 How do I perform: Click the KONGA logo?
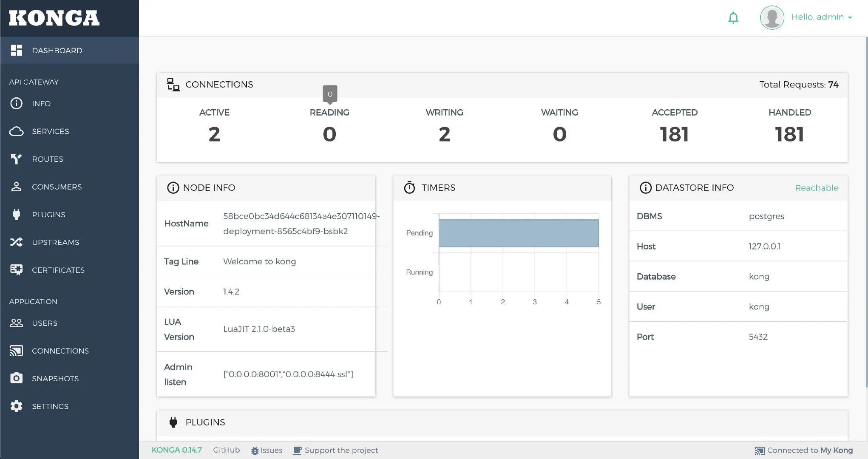(54, 18)
